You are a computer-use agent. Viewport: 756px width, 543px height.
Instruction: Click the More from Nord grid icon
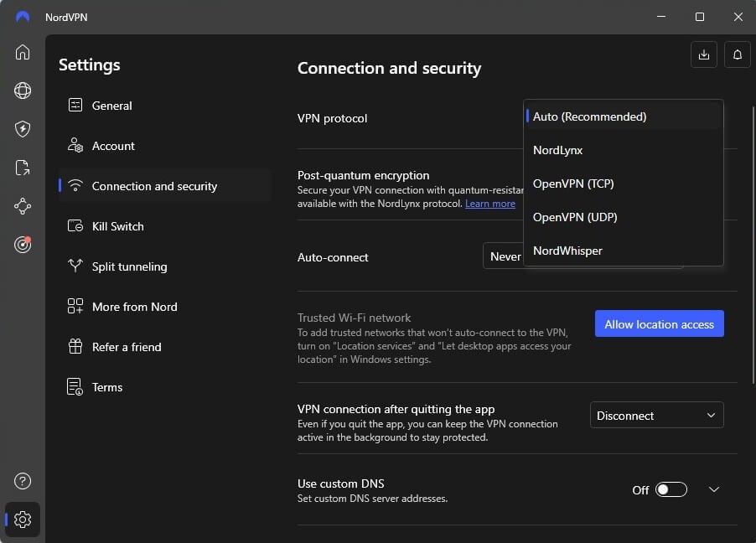coord(75,306)
